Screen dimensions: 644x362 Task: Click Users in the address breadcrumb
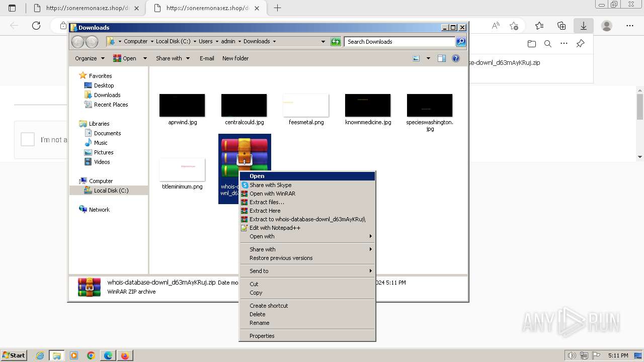click(205, 42)
